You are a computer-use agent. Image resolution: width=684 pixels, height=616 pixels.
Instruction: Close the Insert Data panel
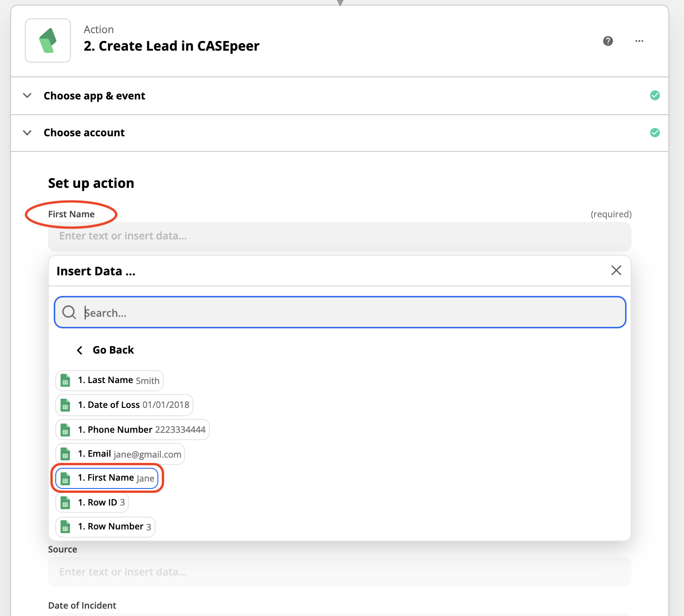pyautogui.click(x=616, y=270)
